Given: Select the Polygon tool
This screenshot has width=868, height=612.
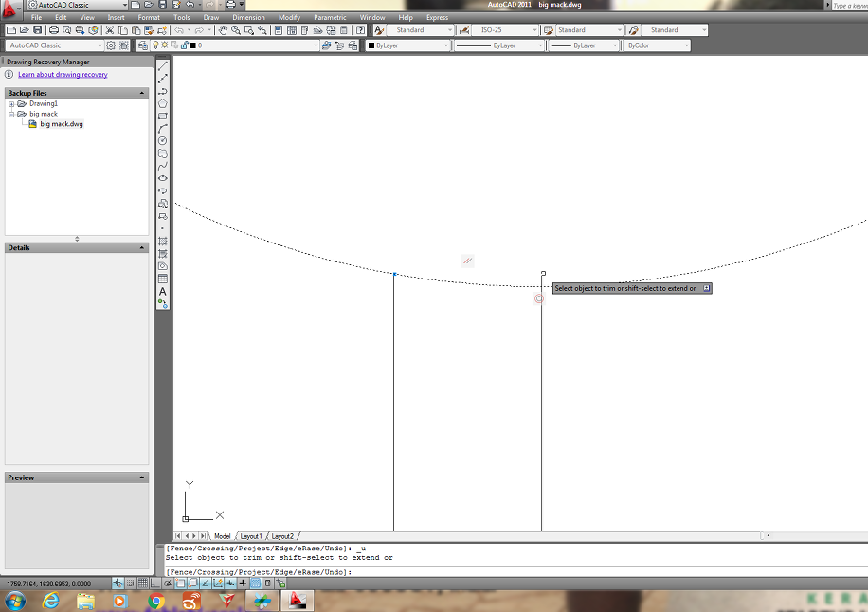Looking at the screenshot, I should pos(163,103).
